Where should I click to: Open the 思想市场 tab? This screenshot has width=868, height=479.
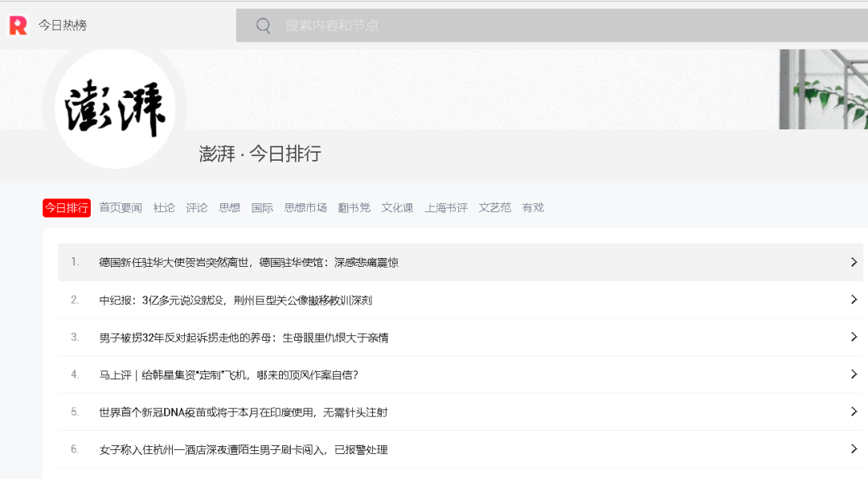click(305, 207)
